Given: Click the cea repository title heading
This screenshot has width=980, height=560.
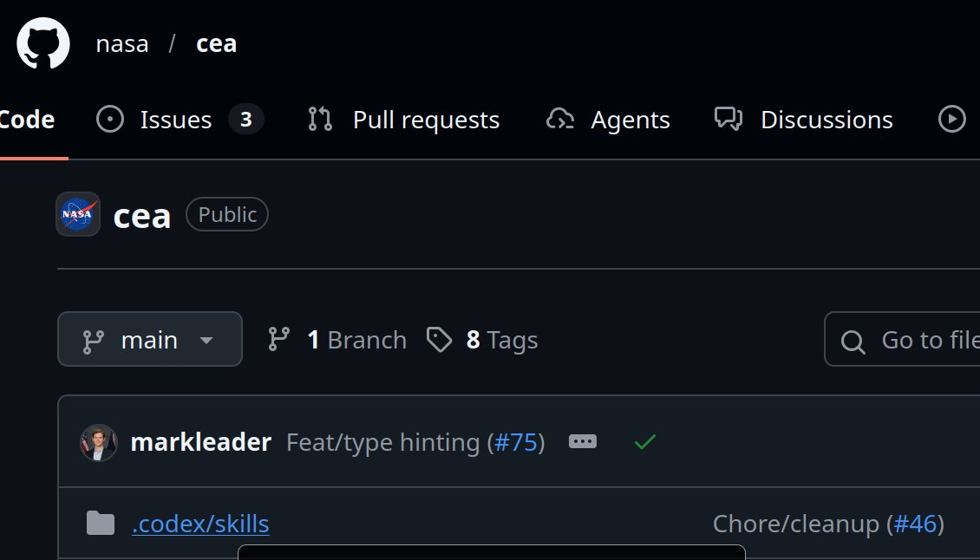Looking at the screenshot, I should click(x=142, y=216).
